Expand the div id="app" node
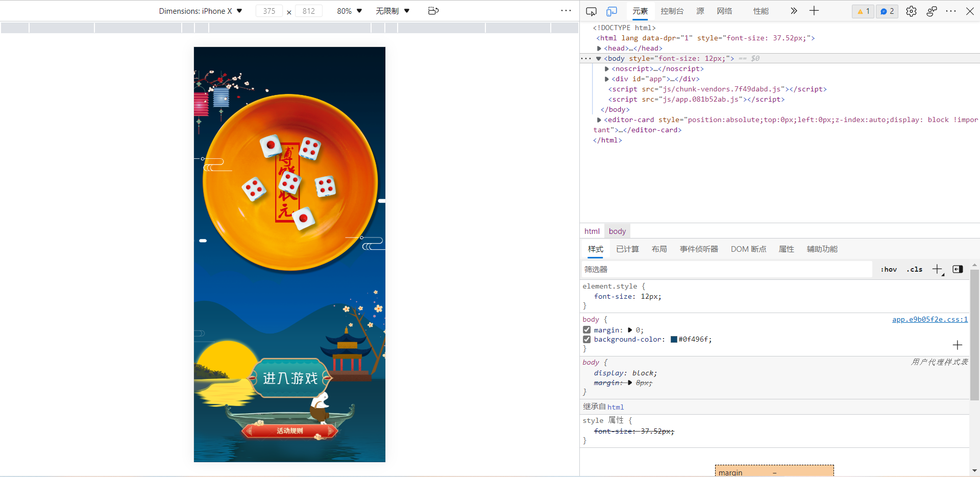This screenshot has width=980, height=477. click(x=607, y=79)
